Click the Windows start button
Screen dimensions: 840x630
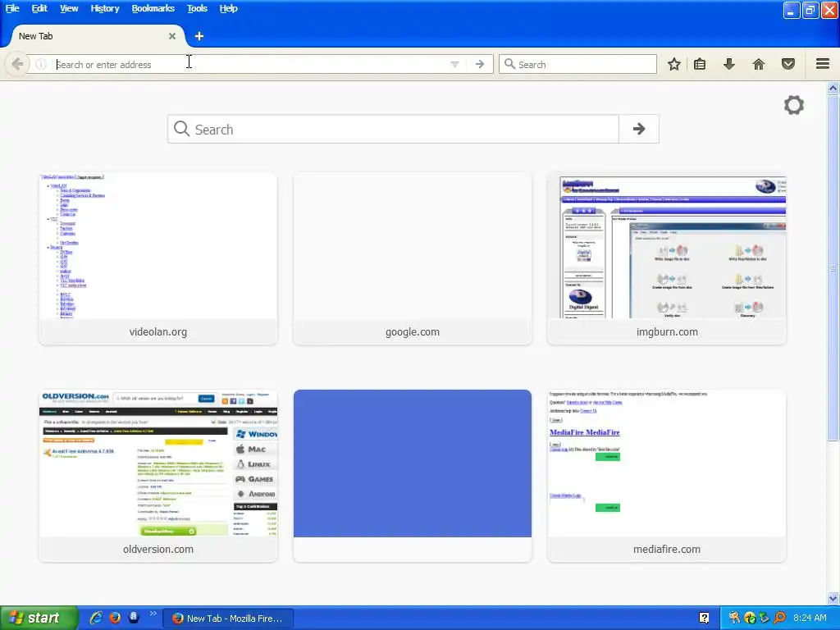pos(39,618)
